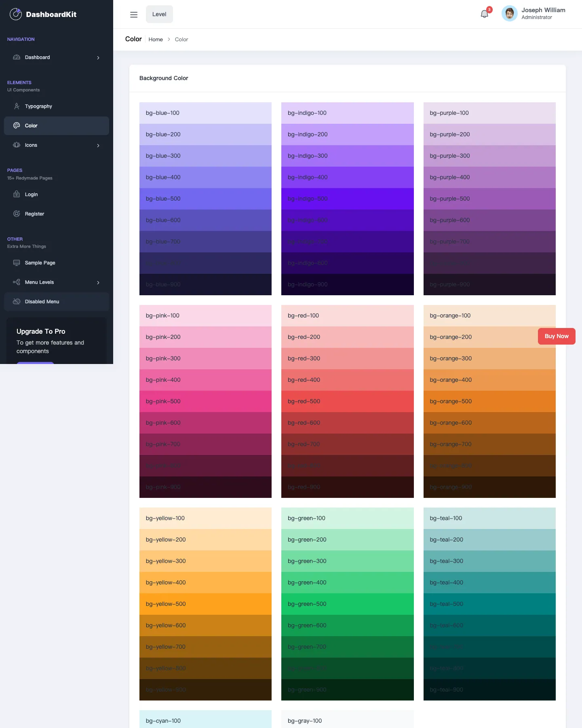Open the notifications bell icon

pyautogui.click(x=484, y=14)
